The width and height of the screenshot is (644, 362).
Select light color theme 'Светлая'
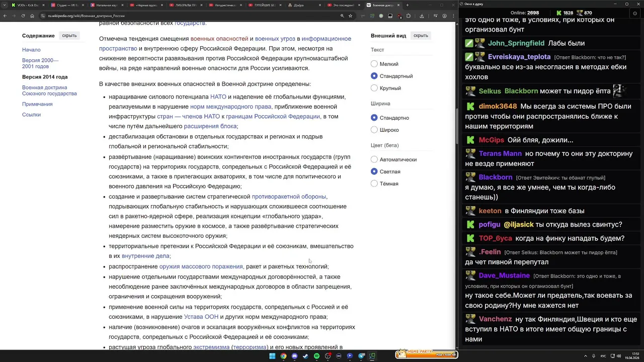[374, 171]
